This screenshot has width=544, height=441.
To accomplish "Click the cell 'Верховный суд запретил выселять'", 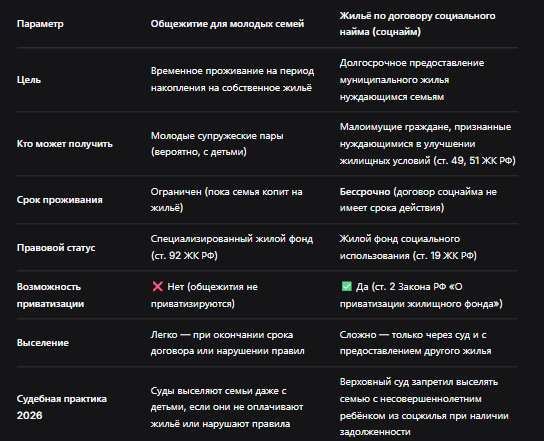I will 424,407.
